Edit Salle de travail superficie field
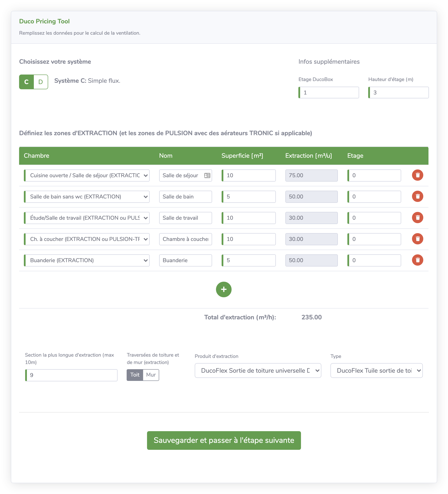 pos(249,218)
